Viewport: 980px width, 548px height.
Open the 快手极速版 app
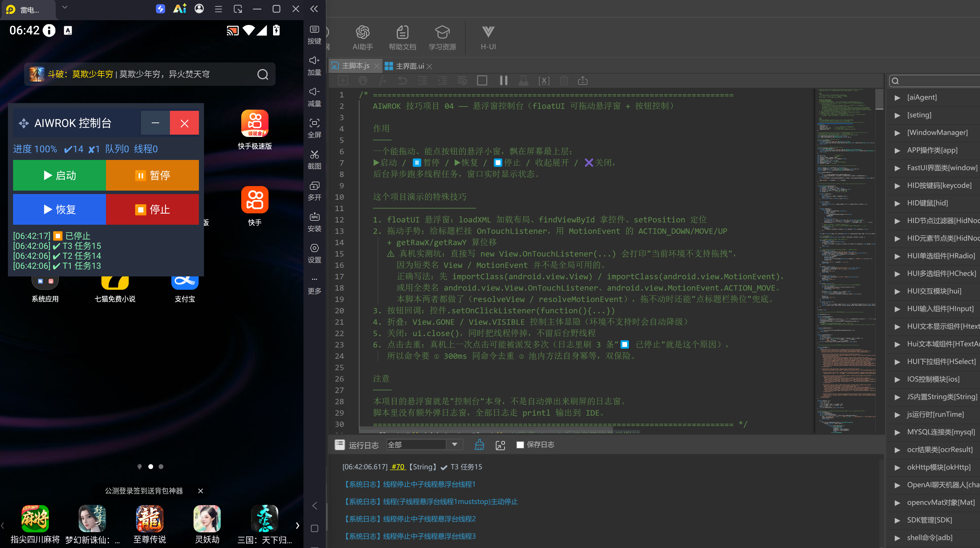point(255,130)
